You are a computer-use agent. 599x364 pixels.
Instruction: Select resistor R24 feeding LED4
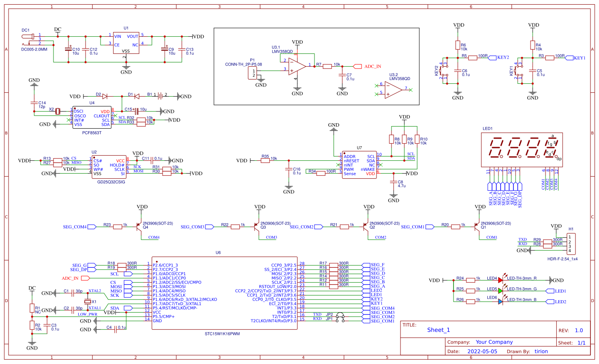471,281
